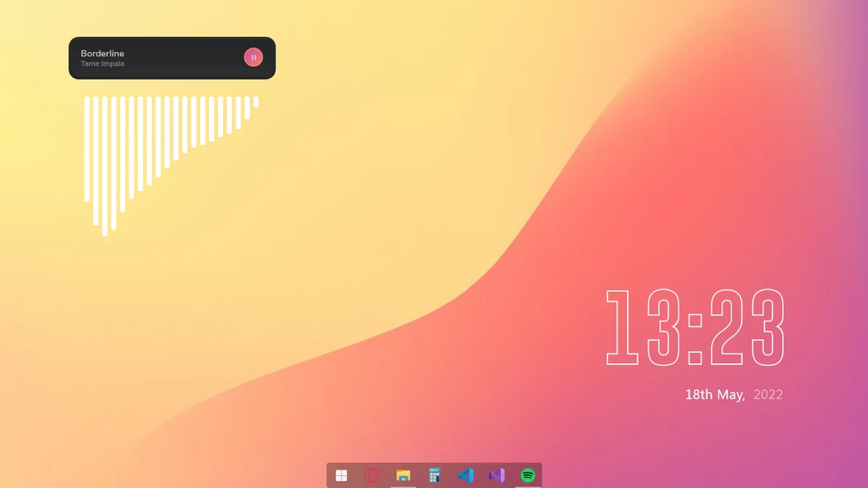Click the now-playing widget card
The height and width of the screenshot is (488, 868).
point(171,57)
